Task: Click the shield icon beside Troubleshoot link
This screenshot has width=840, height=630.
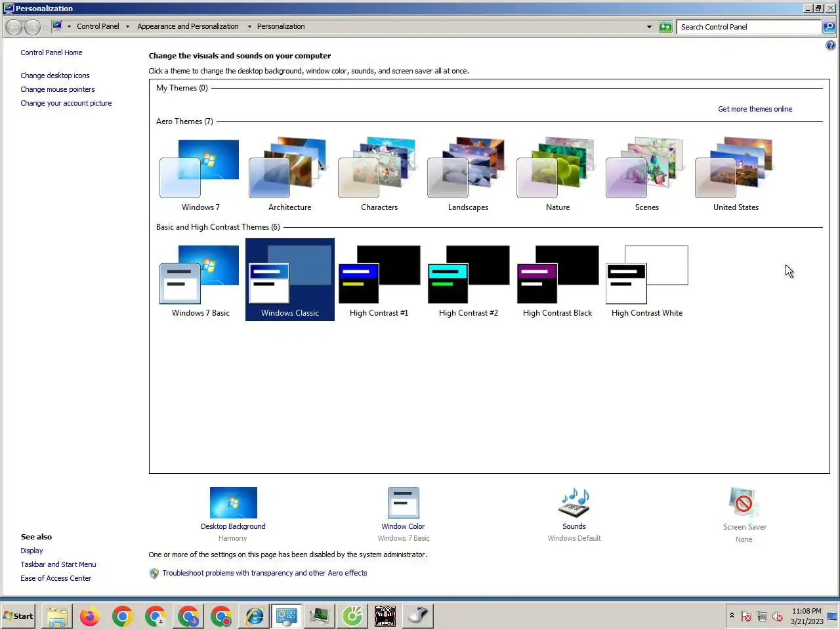Action: tap(154, 573)
